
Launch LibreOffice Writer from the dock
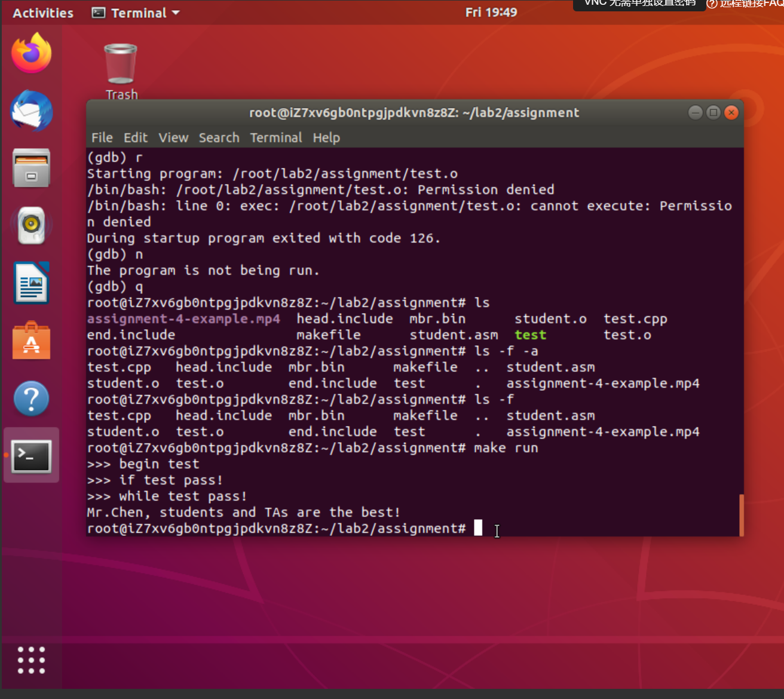pyautogui.click(x=31, y=283)
